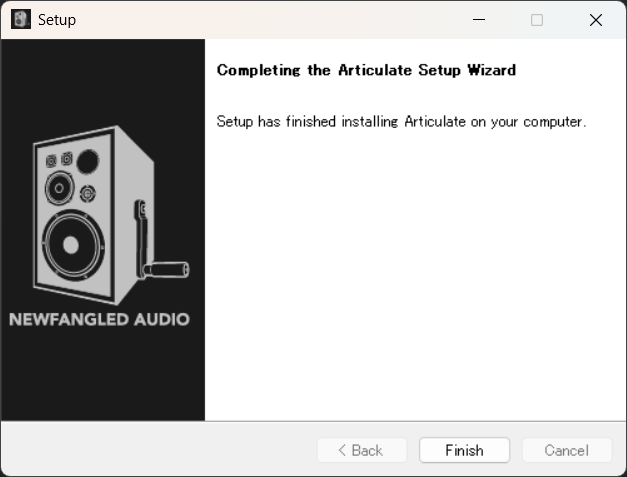This screenshot has height=477, width=627.
Task: Click the Setup title text
Action: pyautogui.click(x=56, y=19)
